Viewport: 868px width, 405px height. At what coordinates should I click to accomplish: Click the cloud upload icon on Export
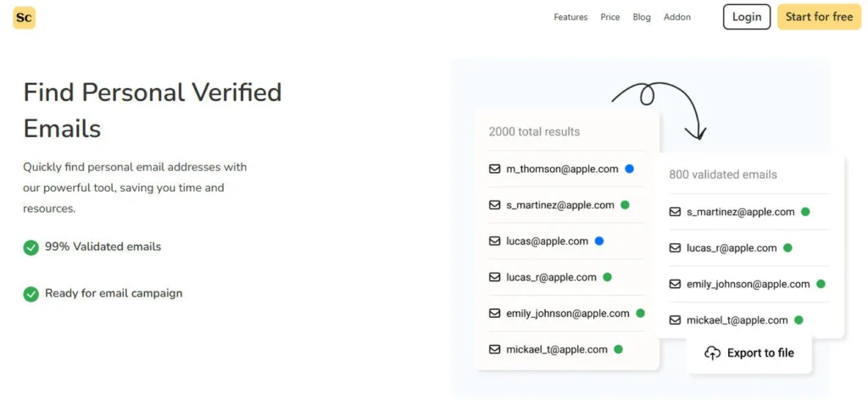point(712,353)
